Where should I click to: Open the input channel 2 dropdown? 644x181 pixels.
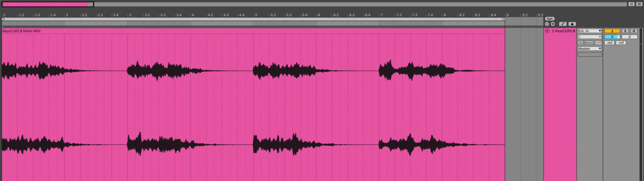590,37
